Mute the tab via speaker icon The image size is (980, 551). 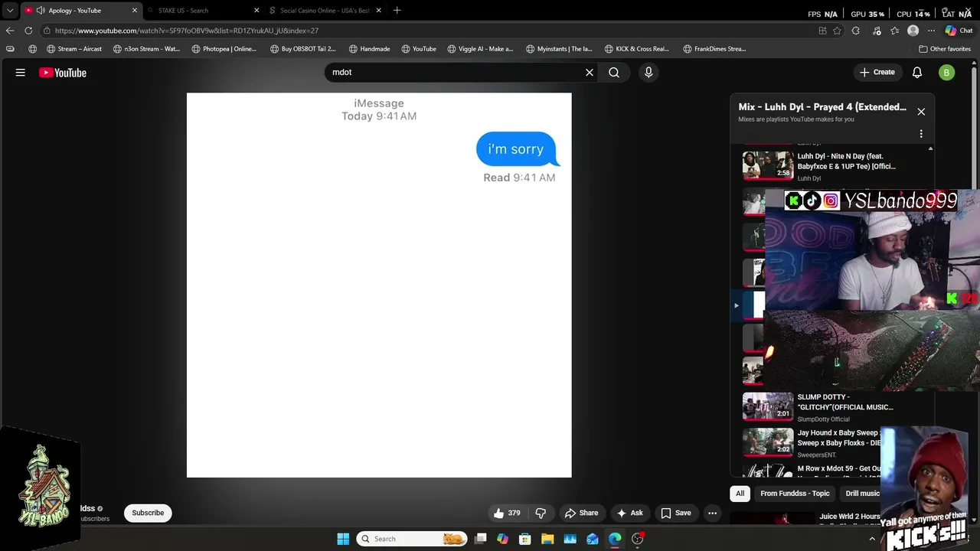click(x=40, y=11)
